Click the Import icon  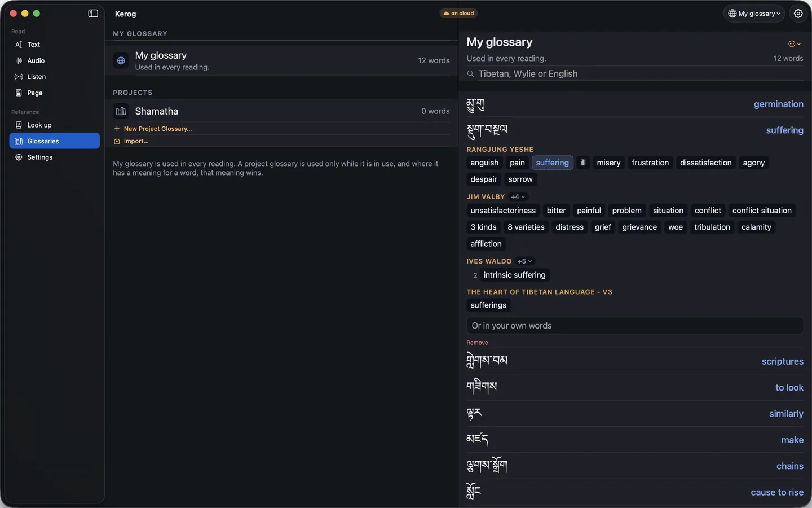click(x=117, y=141)
